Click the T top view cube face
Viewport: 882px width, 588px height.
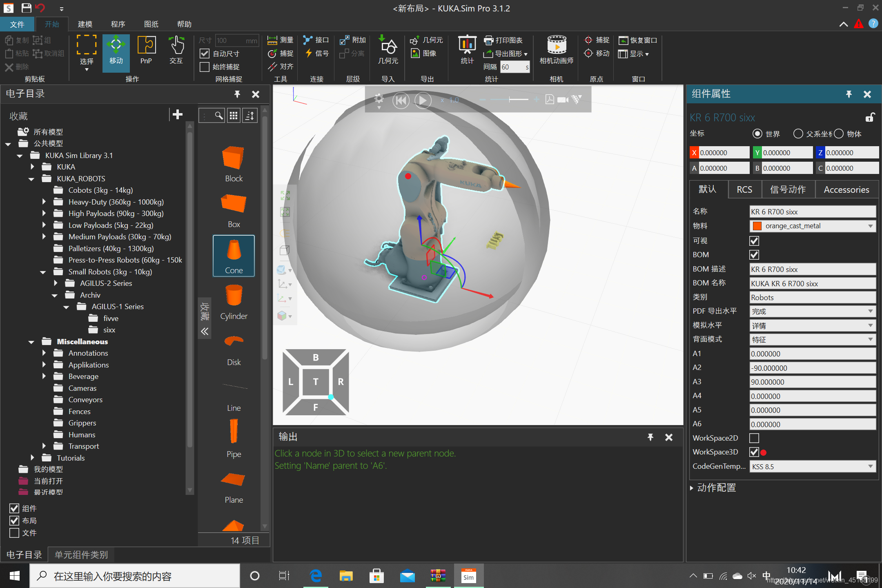point(316,382)
